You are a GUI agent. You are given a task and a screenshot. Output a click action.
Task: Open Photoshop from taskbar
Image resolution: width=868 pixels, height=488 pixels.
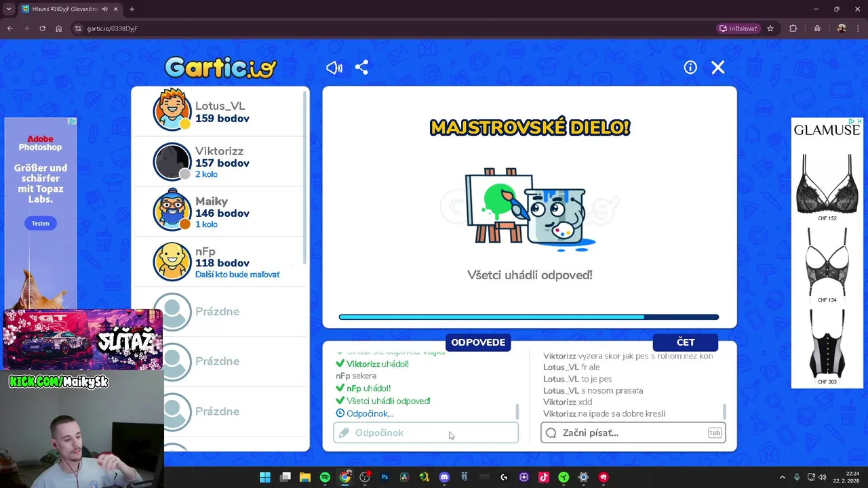[384, 477]
